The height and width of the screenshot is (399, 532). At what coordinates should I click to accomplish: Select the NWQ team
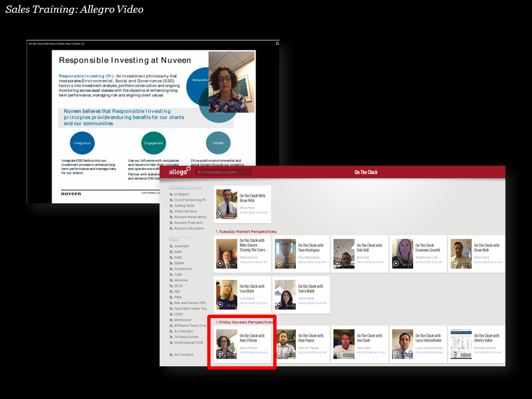point(178,258)
